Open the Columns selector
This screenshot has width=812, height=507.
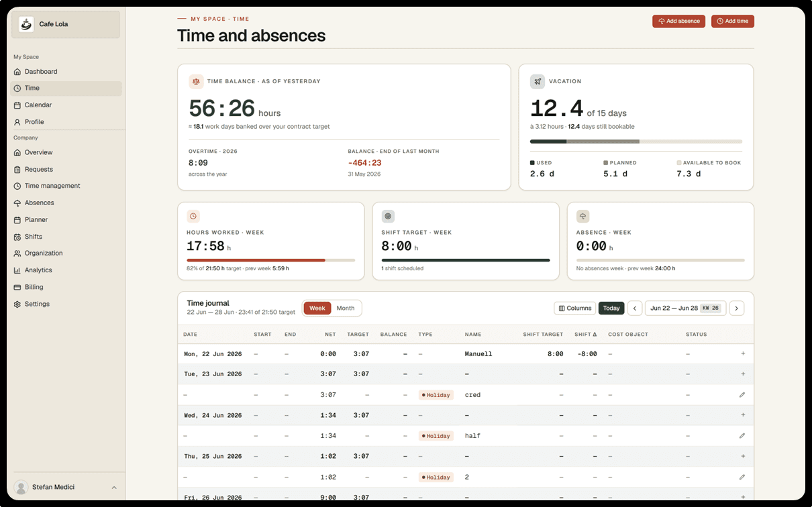tap(575, 308)
